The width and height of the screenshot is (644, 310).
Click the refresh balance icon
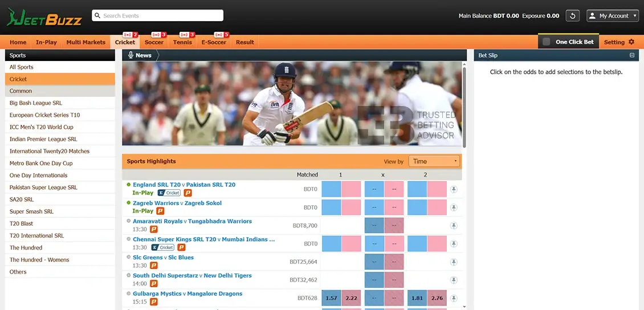click(573, 16)
